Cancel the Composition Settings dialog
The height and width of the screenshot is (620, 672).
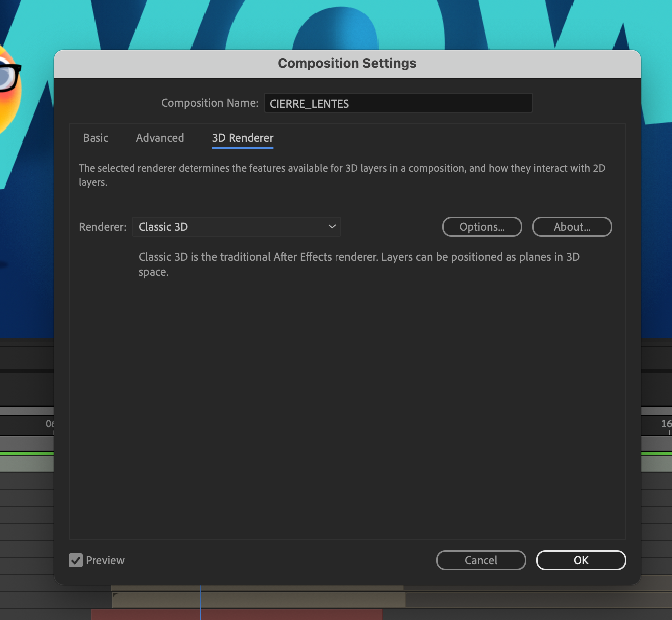(480, 560)
